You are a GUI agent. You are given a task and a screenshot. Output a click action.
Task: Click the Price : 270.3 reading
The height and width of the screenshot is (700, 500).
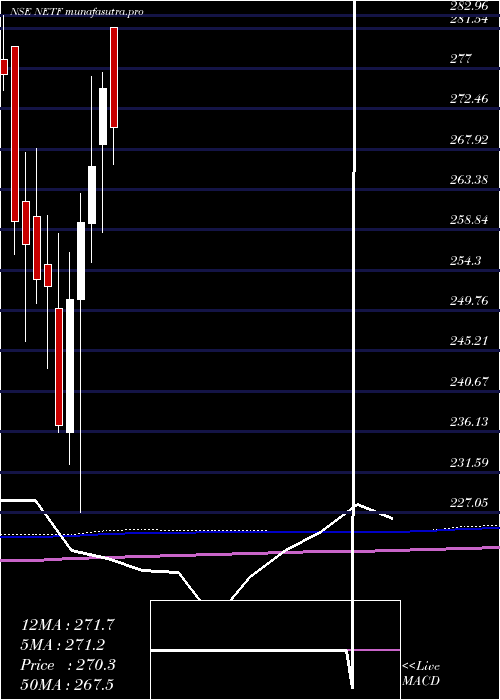(68, 665)
